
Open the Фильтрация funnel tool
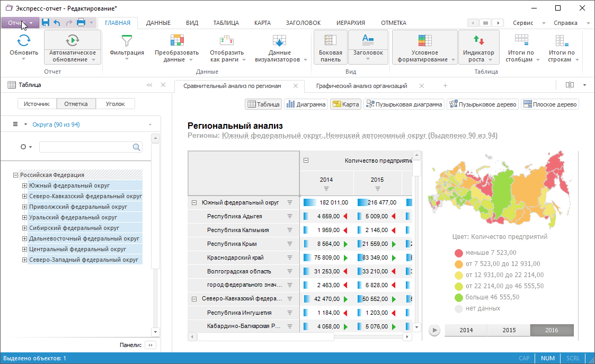127,40
